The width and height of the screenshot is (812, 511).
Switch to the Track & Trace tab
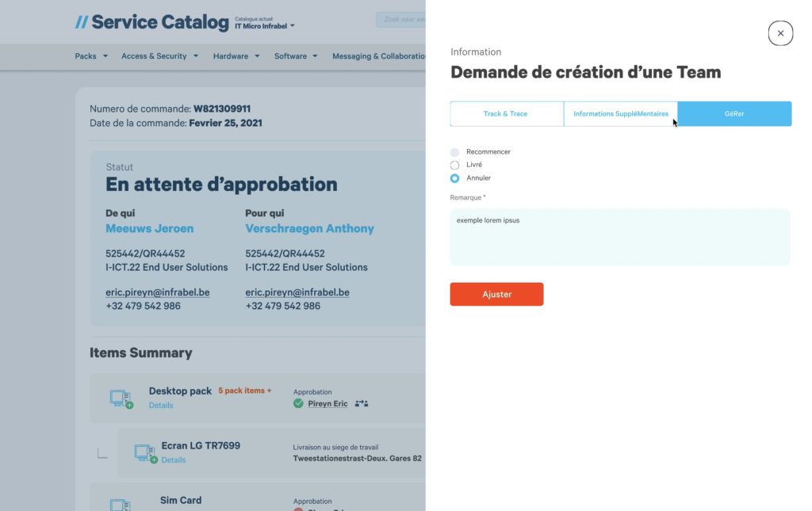507,114
